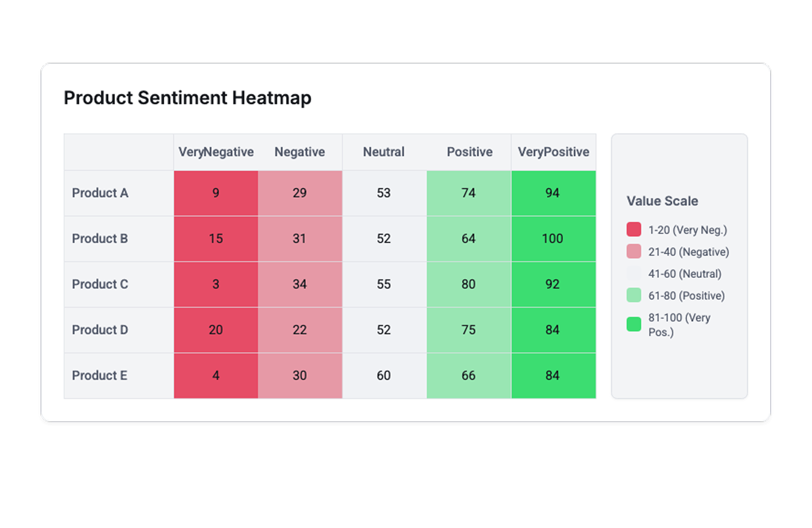
Task: Click the red 1-20 Very Neg. legend swatch
Action: point(634,229)
